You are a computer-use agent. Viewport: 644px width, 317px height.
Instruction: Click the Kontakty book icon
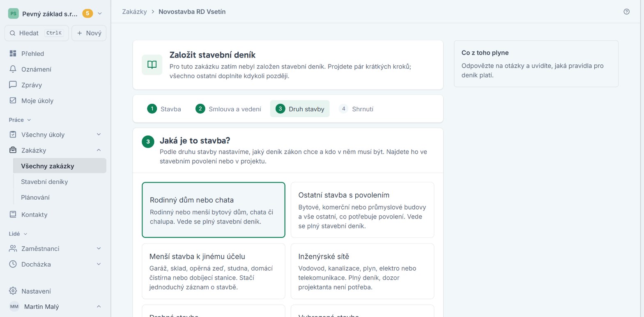pyautogui.click(x=13, y=214)
